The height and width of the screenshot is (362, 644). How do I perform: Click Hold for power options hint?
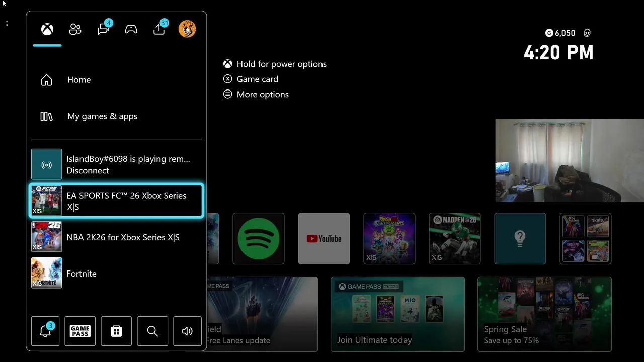pyautogui.click(x=275, y=64)
